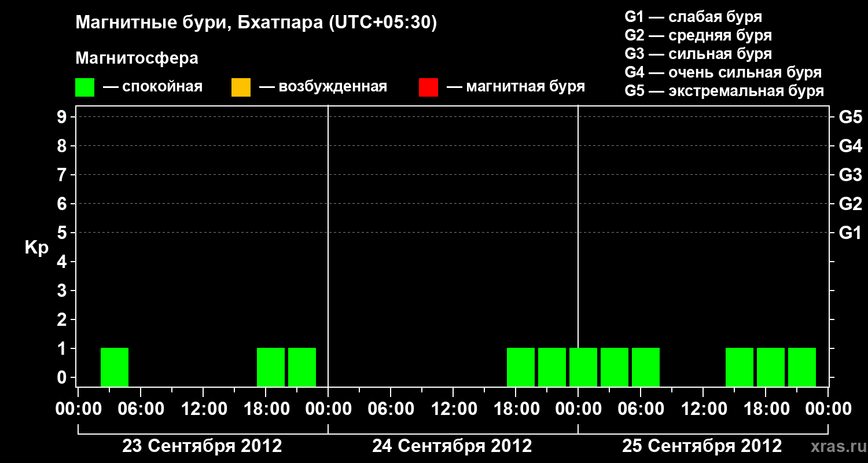This screenshot has width=868, height=463.
Task: Click the '23 Сентября 2012' date label
Action: pyautogui.click(x=202, y=446)
